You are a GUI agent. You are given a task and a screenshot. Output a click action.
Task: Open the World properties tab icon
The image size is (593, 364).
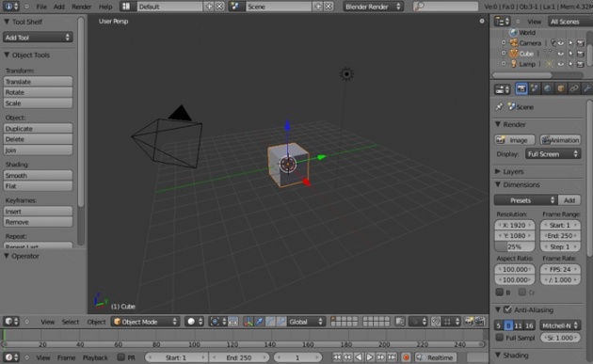[547, 88]
